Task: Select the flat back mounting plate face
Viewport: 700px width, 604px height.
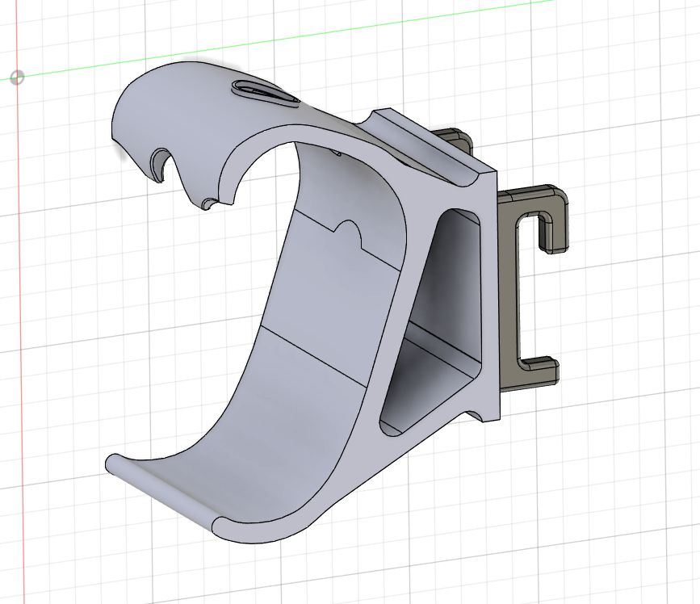Action: [488, 295]
